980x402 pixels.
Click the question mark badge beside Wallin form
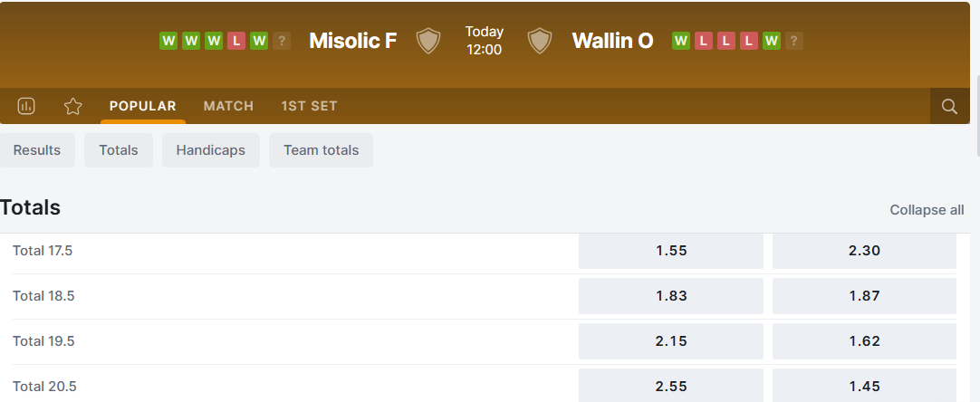click(794, 41)
